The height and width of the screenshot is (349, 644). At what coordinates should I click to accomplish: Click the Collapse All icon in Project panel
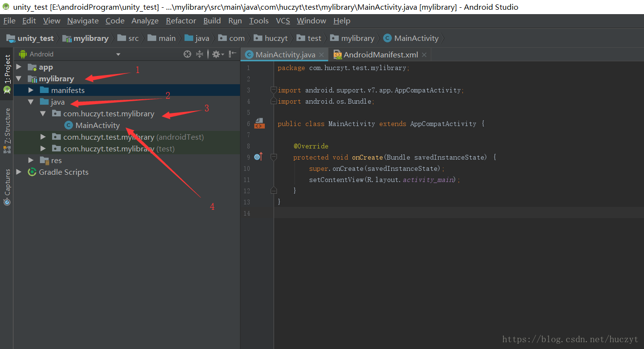(x=200, y=54)
